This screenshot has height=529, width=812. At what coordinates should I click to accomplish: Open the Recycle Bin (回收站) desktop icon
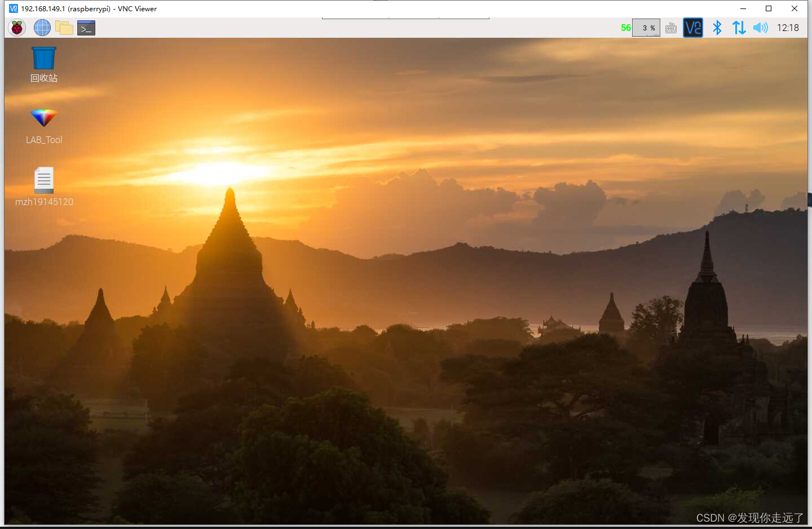44,65
